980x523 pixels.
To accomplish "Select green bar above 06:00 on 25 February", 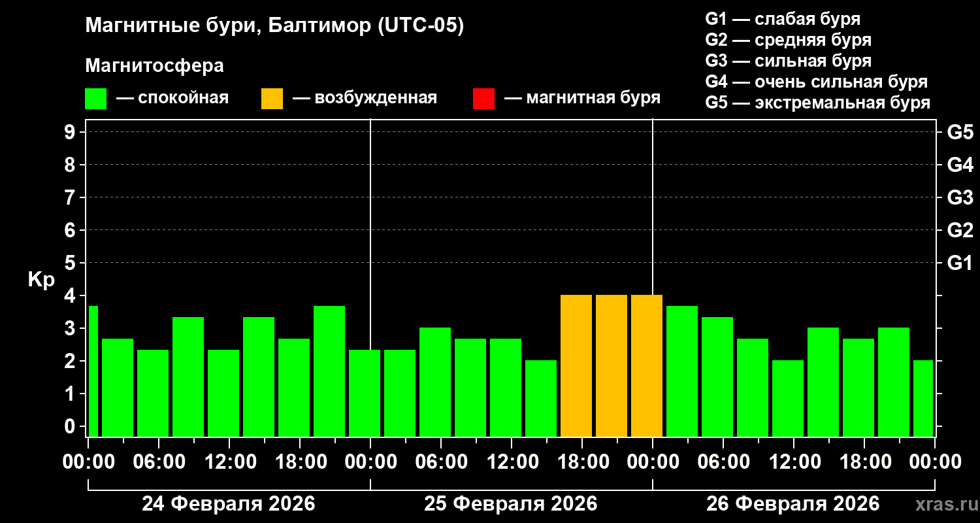I will click(435, 382).
